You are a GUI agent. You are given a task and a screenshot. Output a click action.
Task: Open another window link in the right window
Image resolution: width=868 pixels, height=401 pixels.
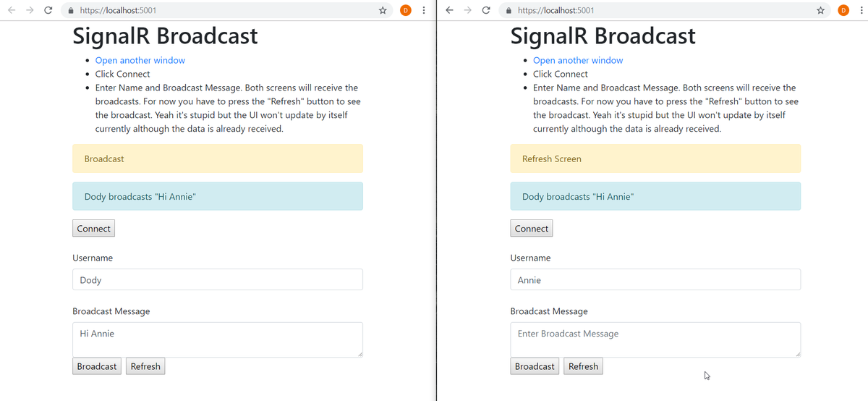(578, 60)
